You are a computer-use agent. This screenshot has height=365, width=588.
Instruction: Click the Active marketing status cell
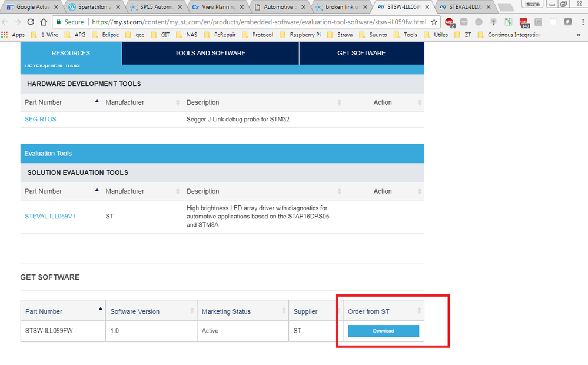pos(242,331)
